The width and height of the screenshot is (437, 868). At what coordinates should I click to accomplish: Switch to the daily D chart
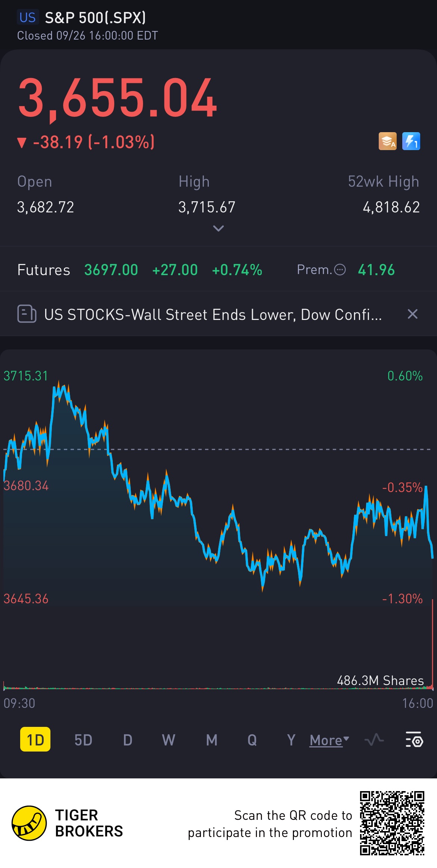[128, 740]
